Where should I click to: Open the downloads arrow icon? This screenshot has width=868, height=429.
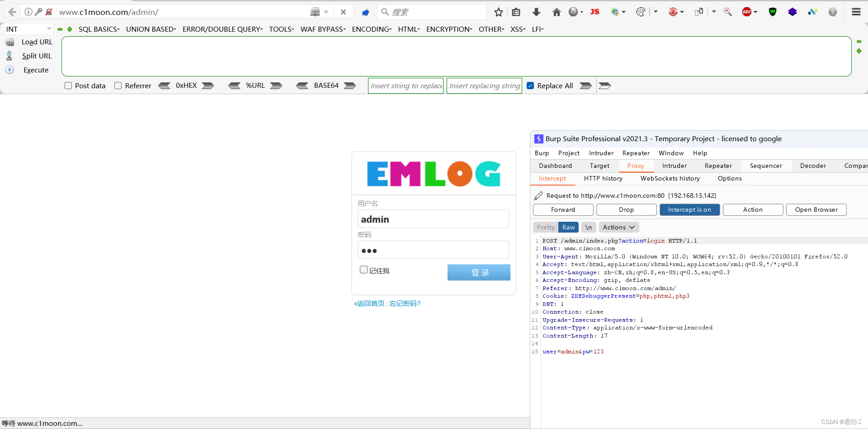tap(536, 12)
